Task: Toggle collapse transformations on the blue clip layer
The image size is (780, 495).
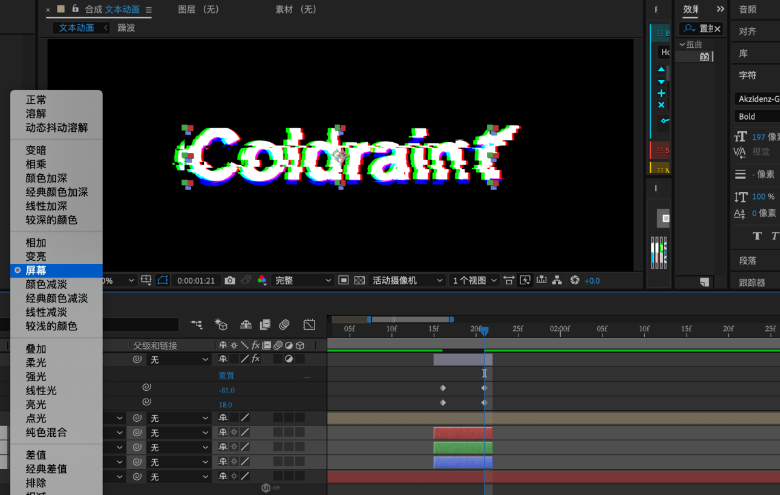Action: tap(234, 462)
